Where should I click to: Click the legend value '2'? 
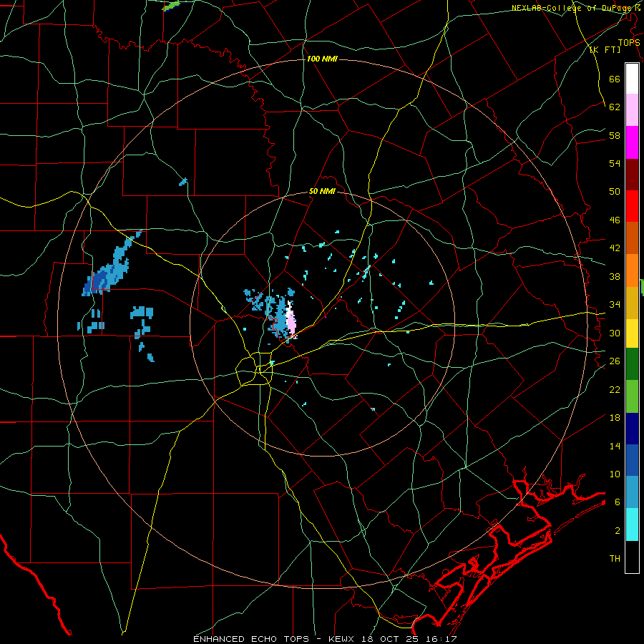[x=618, y=530]
